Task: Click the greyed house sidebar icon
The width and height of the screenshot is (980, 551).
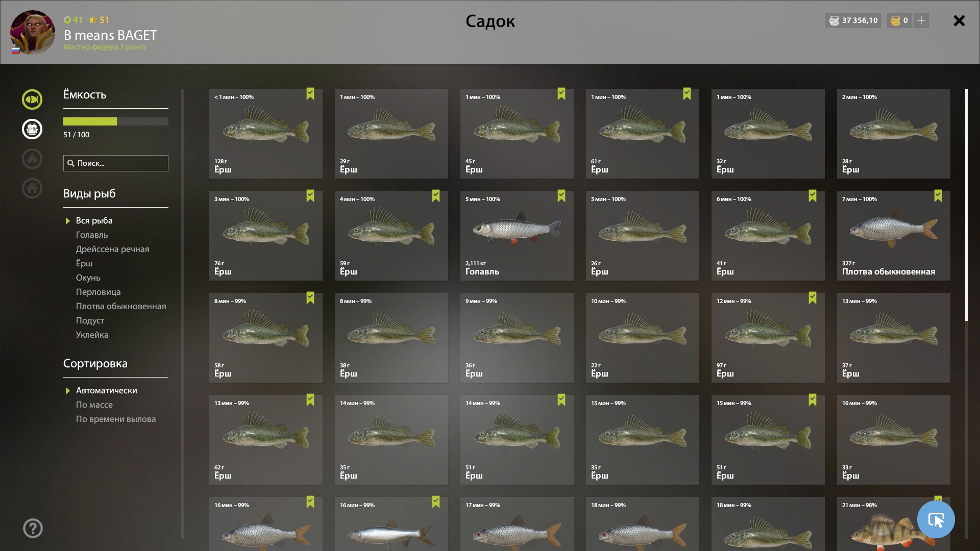Action: pos(32,188)
